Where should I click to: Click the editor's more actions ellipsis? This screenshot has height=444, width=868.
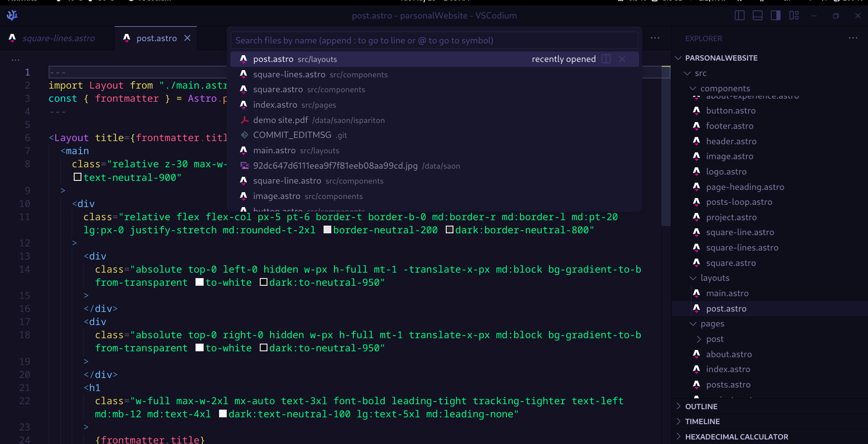click(x=655, y=38)
